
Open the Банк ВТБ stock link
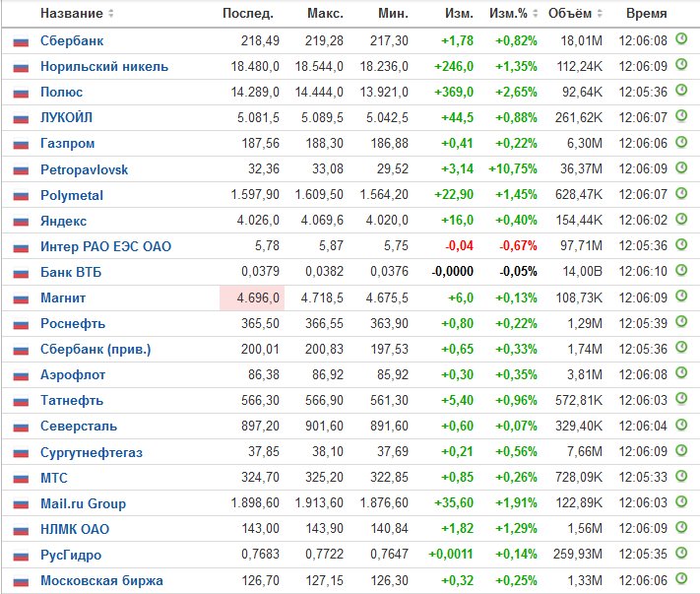coord(71,272)
